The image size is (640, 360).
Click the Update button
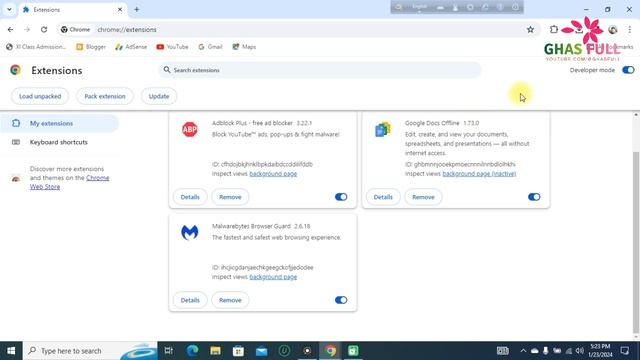(159, 96)
